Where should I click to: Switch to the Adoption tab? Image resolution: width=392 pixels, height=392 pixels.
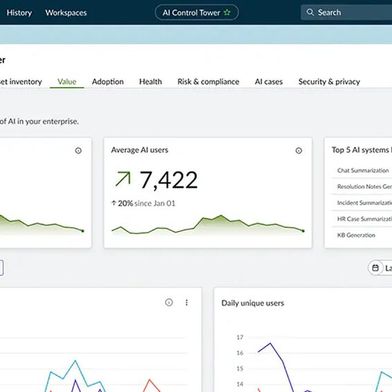click(108, 82)
